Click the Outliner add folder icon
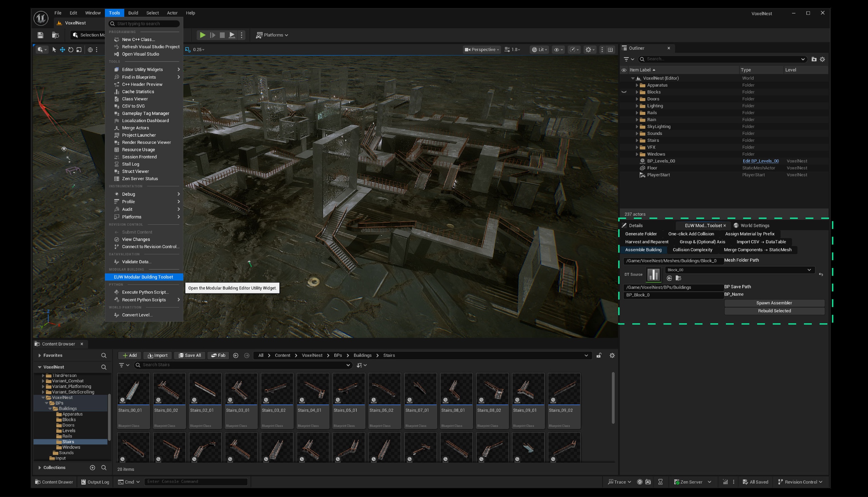 pos(814,59)
